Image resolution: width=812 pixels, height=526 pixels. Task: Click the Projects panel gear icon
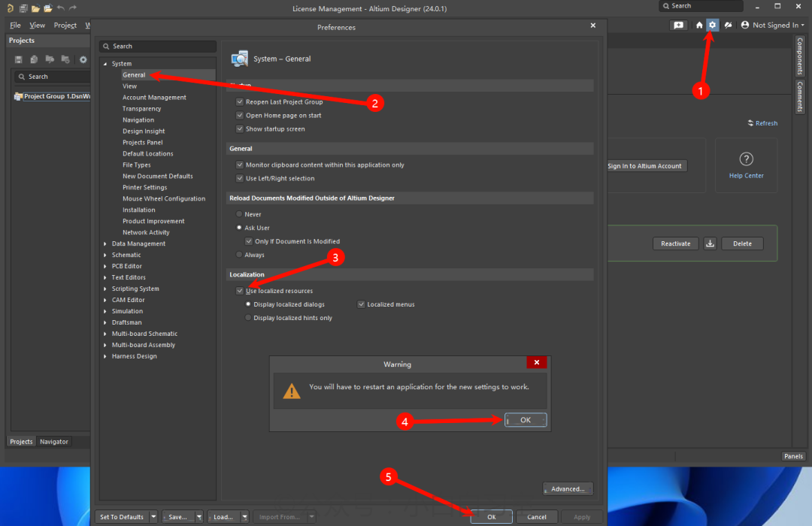pos(83,59)
